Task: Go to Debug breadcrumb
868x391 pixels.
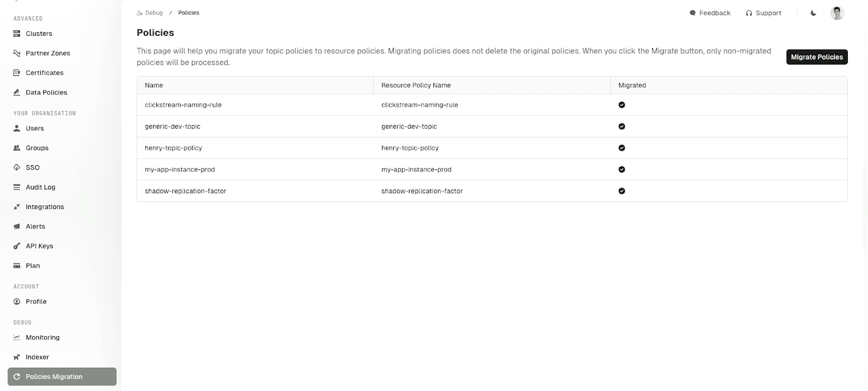Action: pyautogui.click(x=154, y=12)
